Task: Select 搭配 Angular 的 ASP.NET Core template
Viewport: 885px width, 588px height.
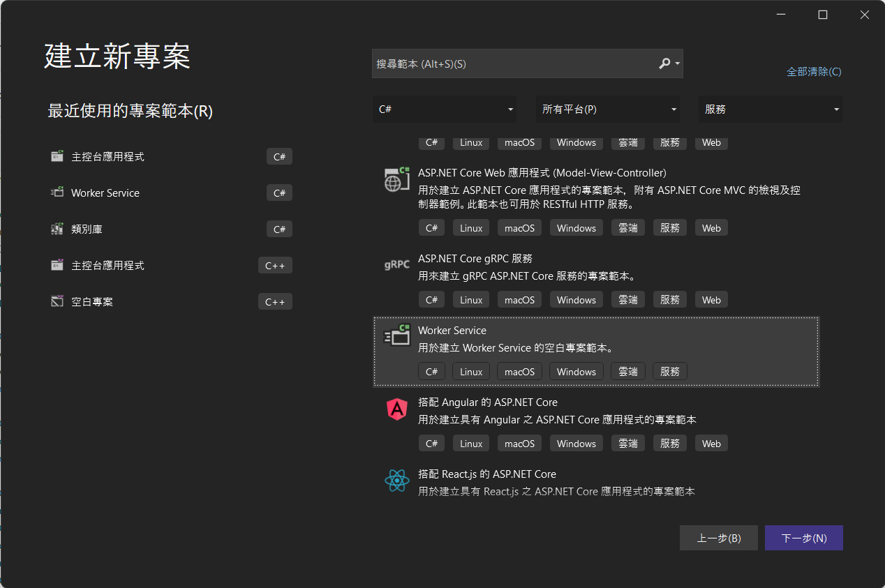Action: (x=597, y=423)
